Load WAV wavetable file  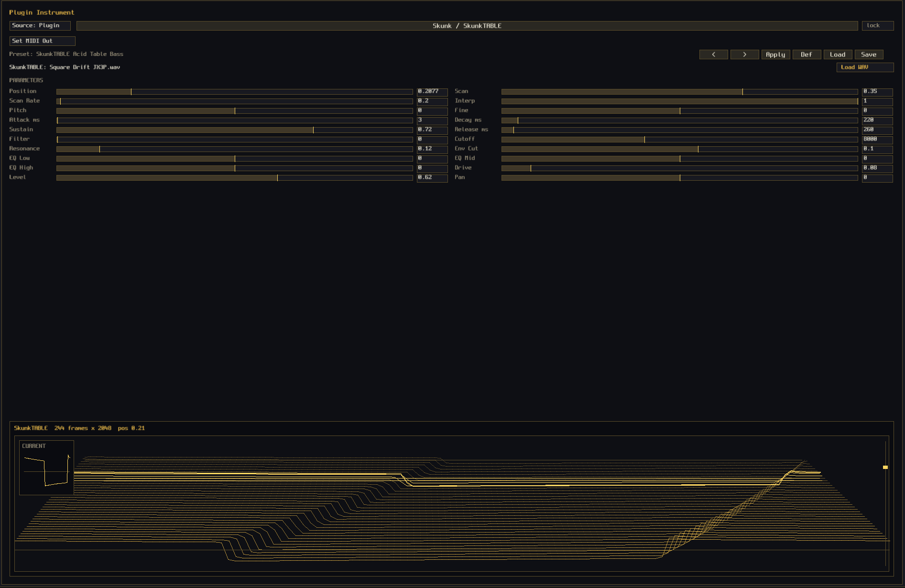pyautogui.click(x=865, y=67)
